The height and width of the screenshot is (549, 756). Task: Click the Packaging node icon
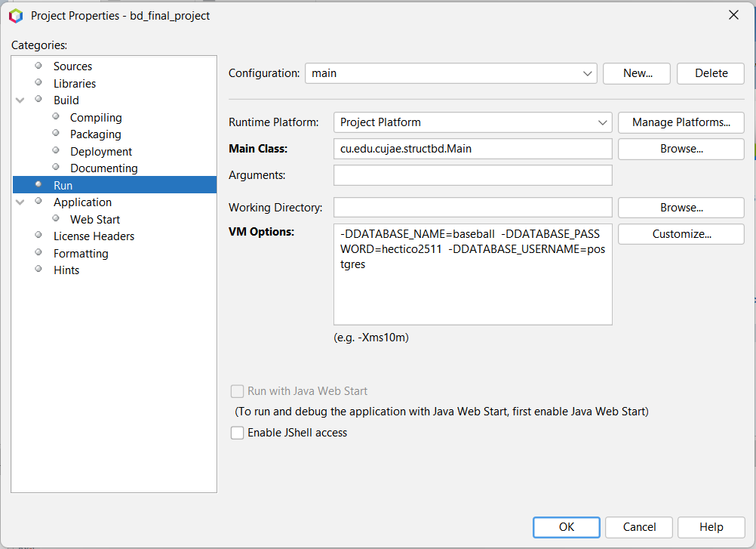tap(54, 134)
